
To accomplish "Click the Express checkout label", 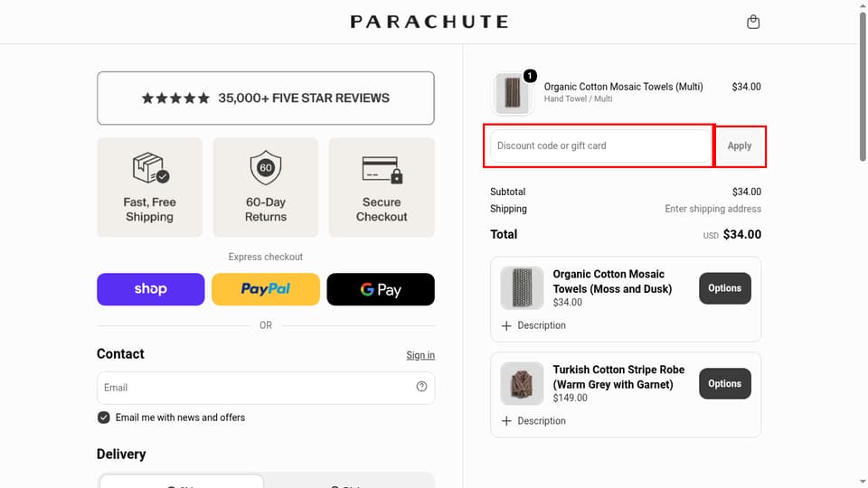I will [x=266, y=257].
